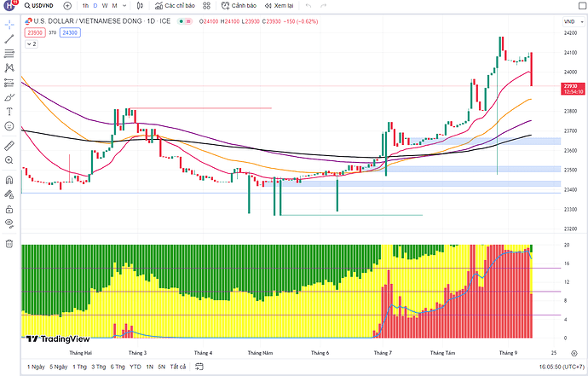Open indicator templates grid icon
The width and height of the screenshot is (588, 376).
coord(206,6)
